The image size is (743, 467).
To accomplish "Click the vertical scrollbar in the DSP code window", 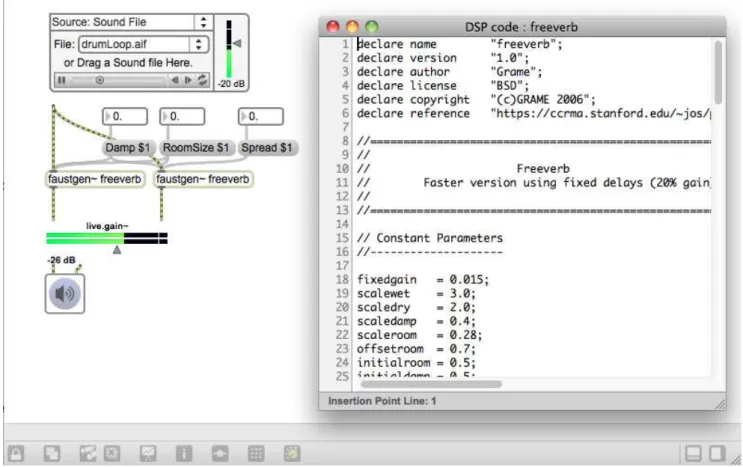I will pyautogui.click(x=718, y=72).
